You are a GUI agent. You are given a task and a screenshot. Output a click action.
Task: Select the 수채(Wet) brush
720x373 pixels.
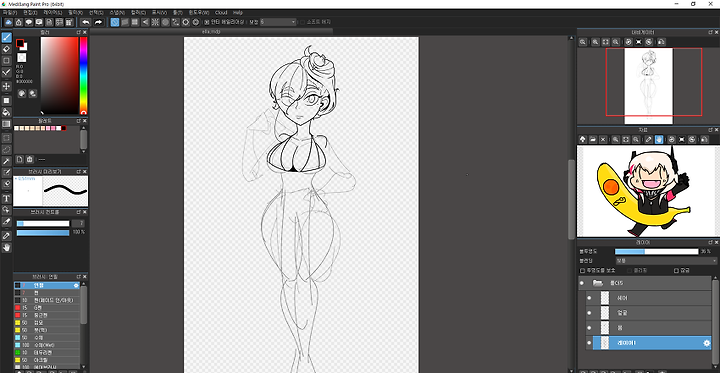[x=47, y=345]
